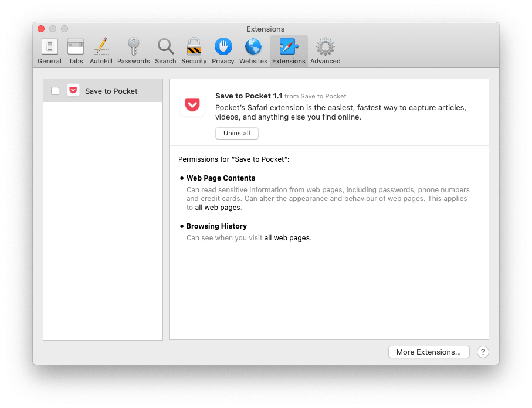Open the Tabs preferences pane
This screenshot has height=408, width=532.
pyautogui.click(x=76, y=51)
